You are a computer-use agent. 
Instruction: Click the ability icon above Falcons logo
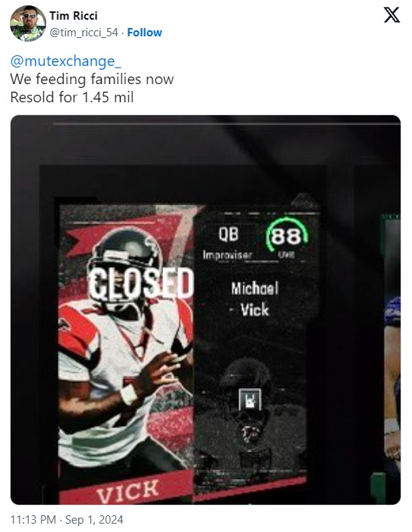[x=250, y=399]
